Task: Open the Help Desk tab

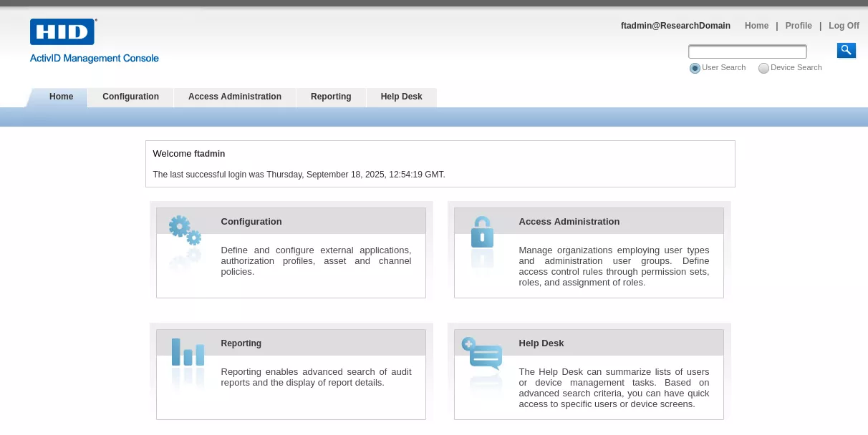Action: coord(401,97)
